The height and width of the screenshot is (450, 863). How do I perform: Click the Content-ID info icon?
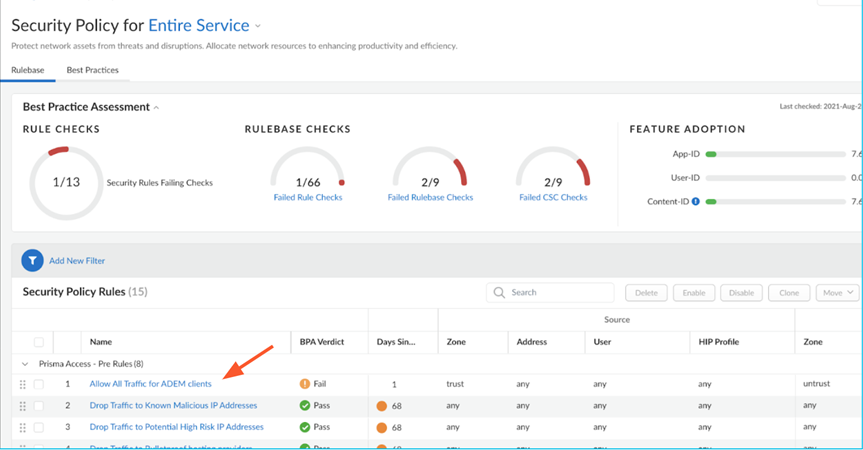pos(695,202)
